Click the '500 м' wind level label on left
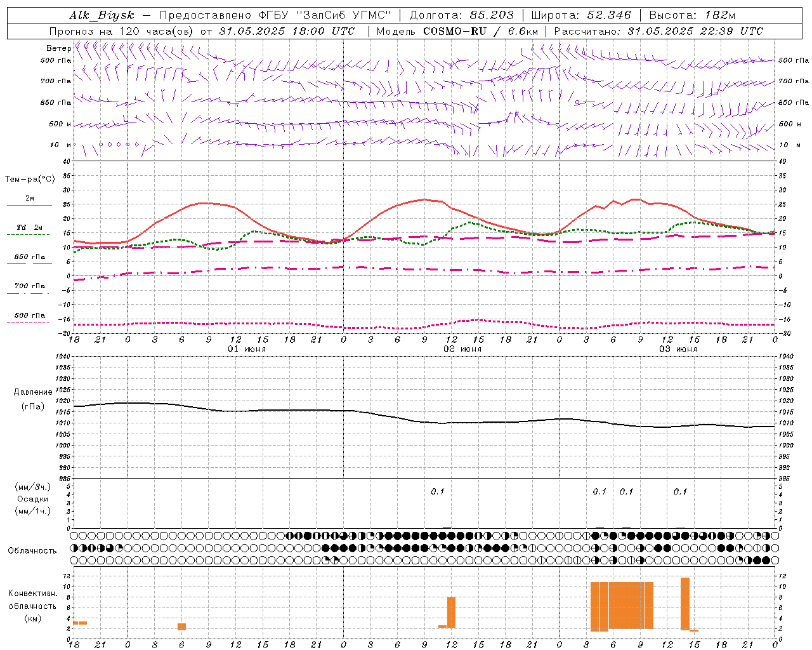812x650 pixels. 60,124
